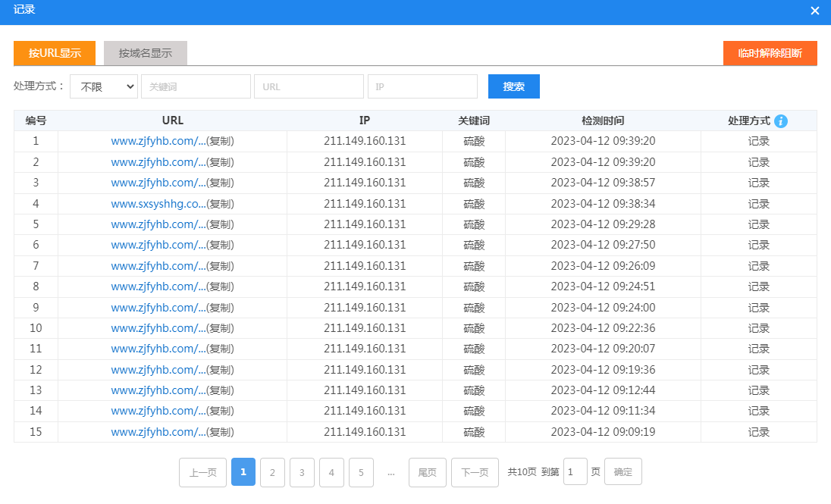Go to page 2 of results
The height and width of the screenshot is (504, 831).
coord(272,472)
